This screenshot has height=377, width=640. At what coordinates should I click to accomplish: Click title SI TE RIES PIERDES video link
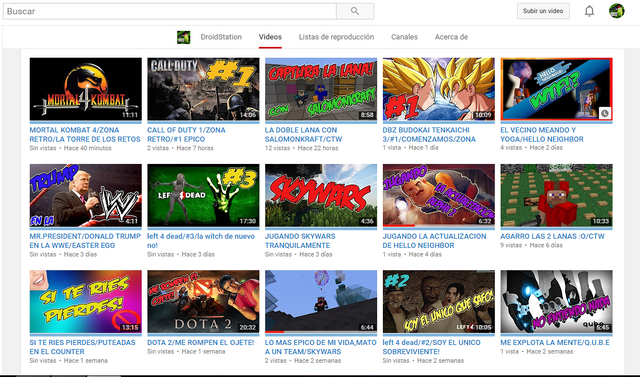pyautogui.click(x=82, y=347)
